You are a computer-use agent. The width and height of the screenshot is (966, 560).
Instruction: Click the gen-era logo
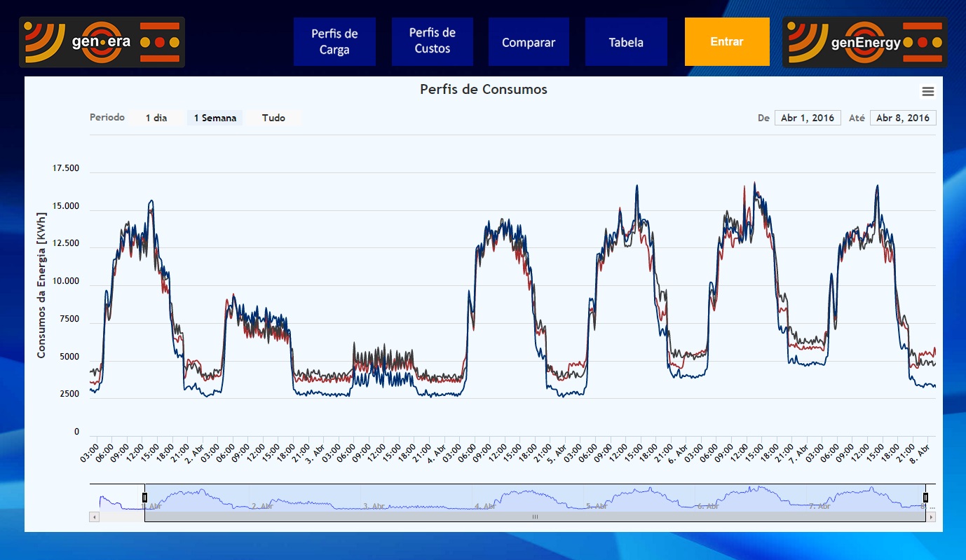point(102,42)
